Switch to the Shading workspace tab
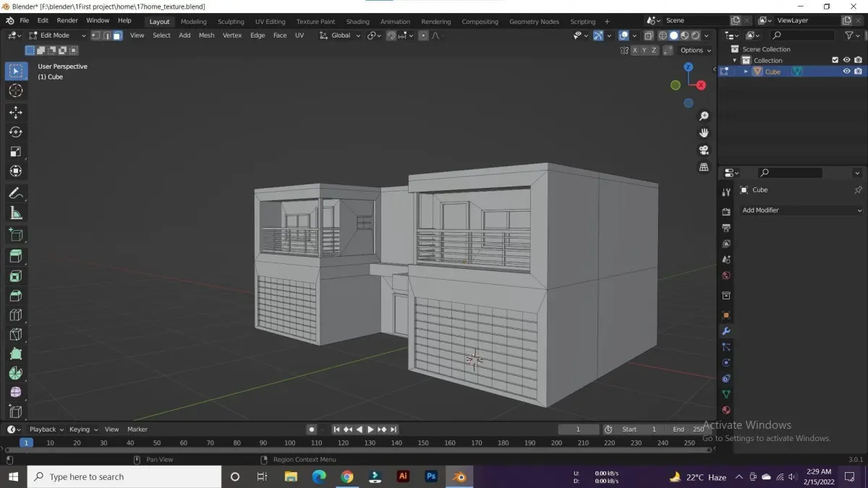The image size is (868, 488). tap(357, 22)
